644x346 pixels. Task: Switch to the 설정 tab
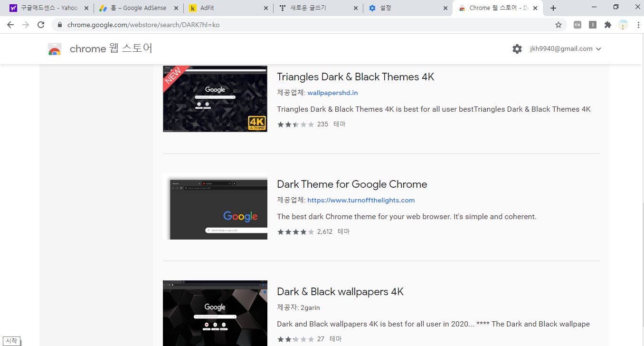tap(407, 8)
